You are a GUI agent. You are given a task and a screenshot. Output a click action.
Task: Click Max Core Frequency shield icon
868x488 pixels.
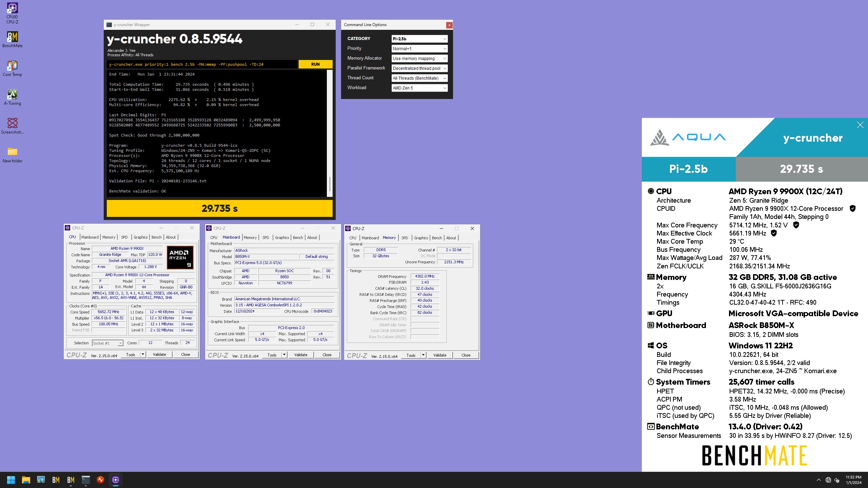(796, 225)
